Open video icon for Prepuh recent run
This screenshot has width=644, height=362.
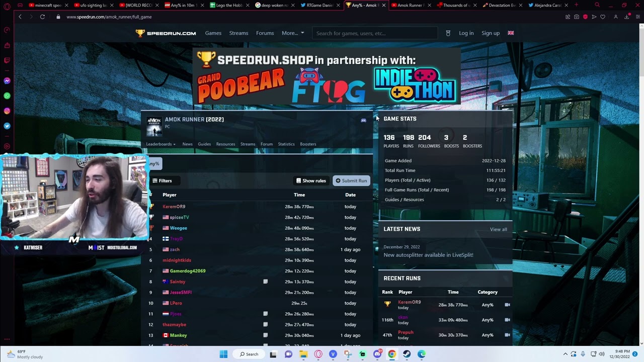tap(507, 335)
